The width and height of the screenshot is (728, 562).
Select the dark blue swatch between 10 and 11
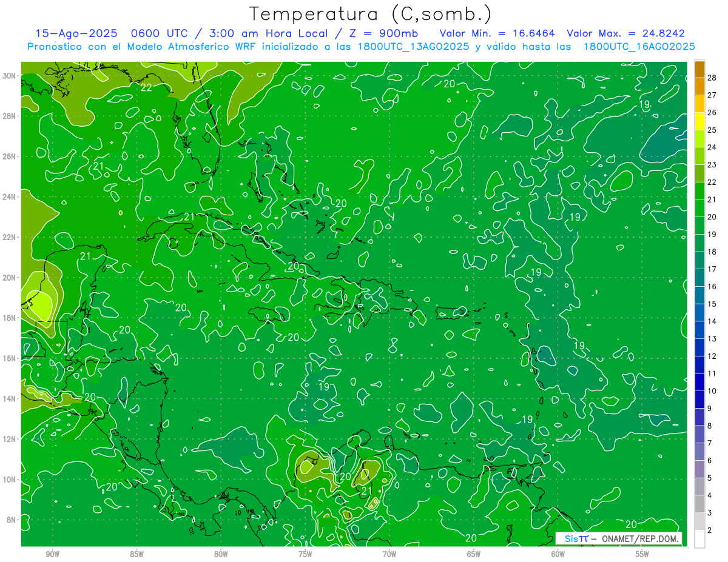pos(699,383)
